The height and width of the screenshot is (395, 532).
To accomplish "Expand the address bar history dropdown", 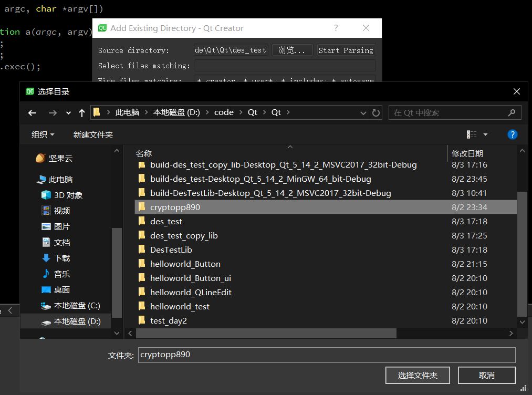I will click(363, 112).
